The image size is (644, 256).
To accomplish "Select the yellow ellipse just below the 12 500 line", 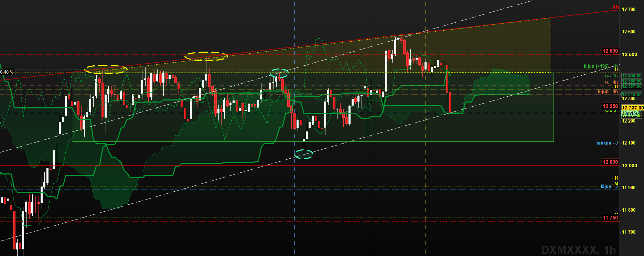I will (x=206, y=56).
